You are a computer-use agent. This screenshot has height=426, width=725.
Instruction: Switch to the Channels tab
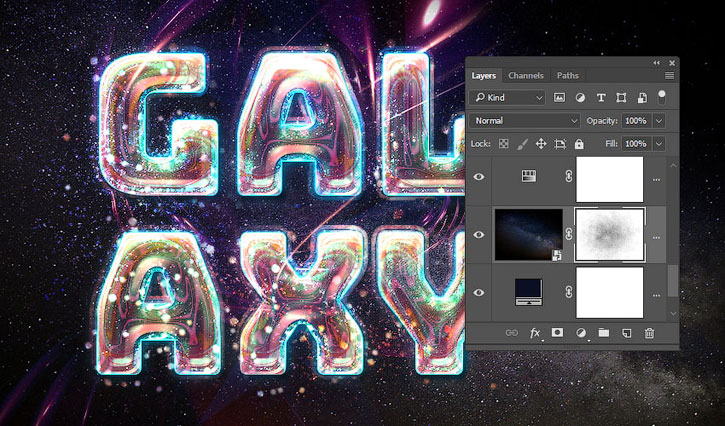pyautogui.click(x=526, y=75)
